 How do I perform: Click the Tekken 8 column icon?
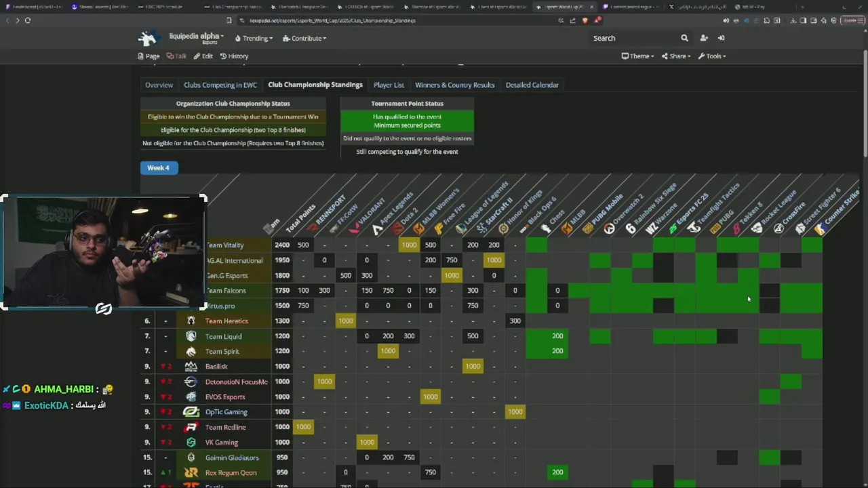tap(736, 229)
